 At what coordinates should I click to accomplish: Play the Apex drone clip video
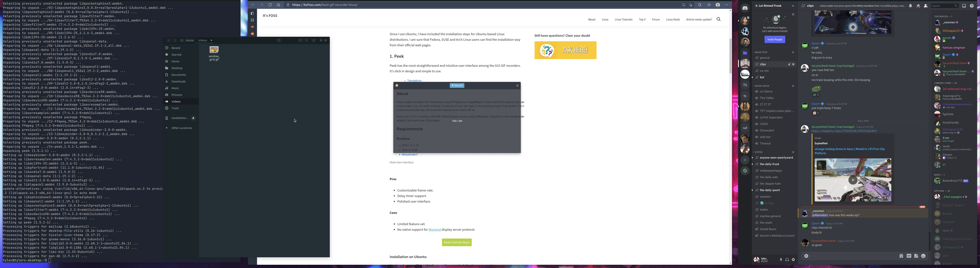click(853, 180)
